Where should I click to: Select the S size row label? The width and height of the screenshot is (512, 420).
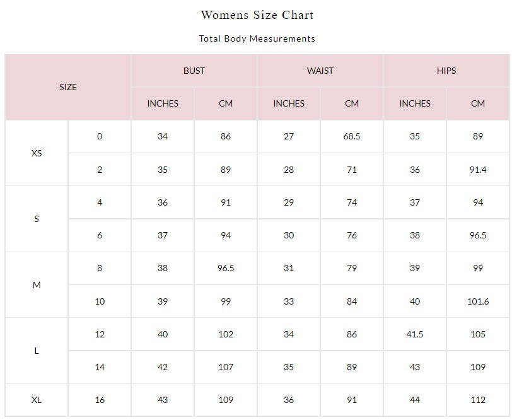pos(37,219)
